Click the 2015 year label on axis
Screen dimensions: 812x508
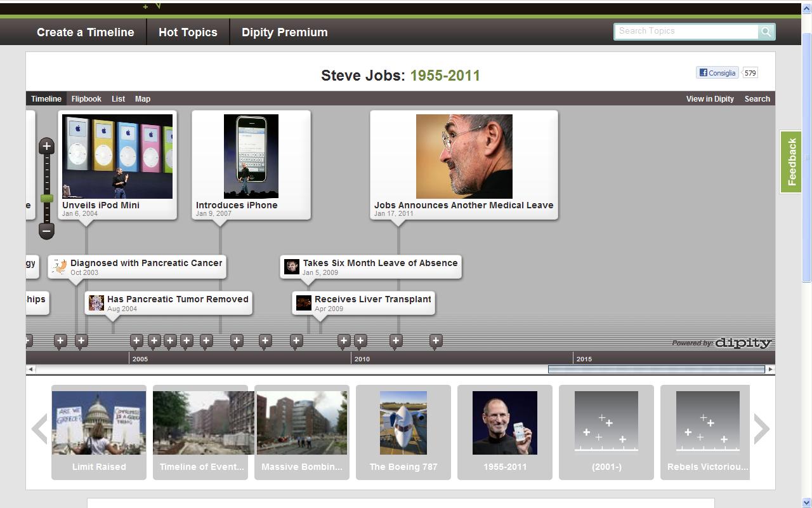584,359
